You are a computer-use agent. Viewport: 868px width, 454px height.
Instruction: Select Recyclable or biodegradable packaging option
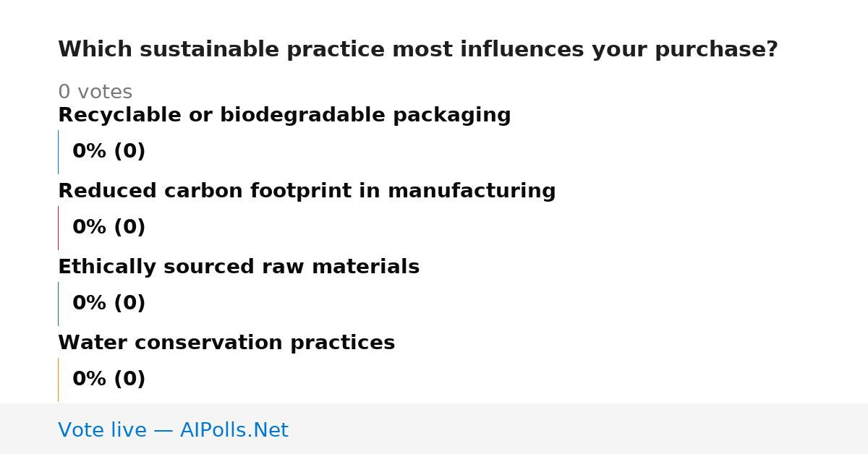[284, 116]
